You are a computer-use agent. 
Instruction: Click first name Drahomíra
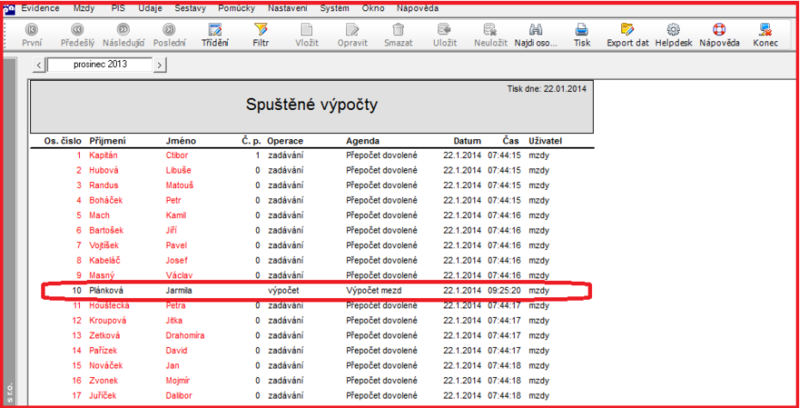[x=185, y=336]
